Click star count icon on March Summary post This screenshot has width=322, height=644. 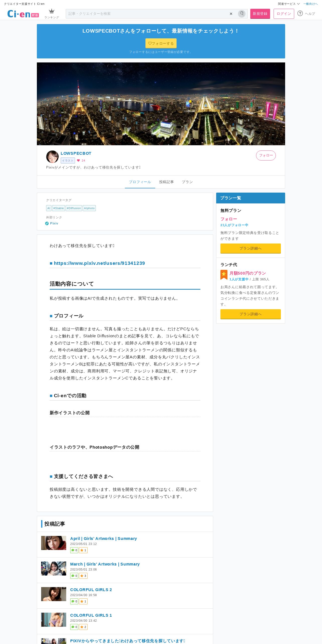click(x=83, y=576)
